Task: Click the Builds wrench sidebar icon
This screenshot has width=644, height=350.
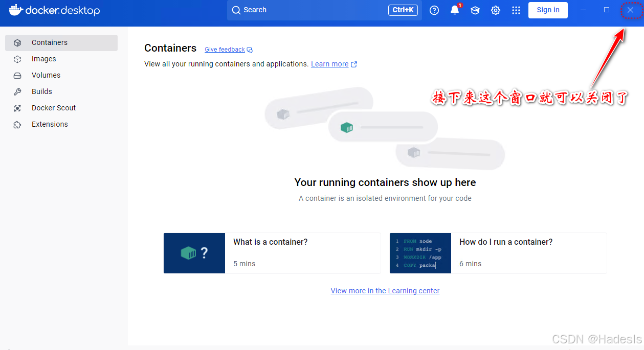Action: (17, 92)
